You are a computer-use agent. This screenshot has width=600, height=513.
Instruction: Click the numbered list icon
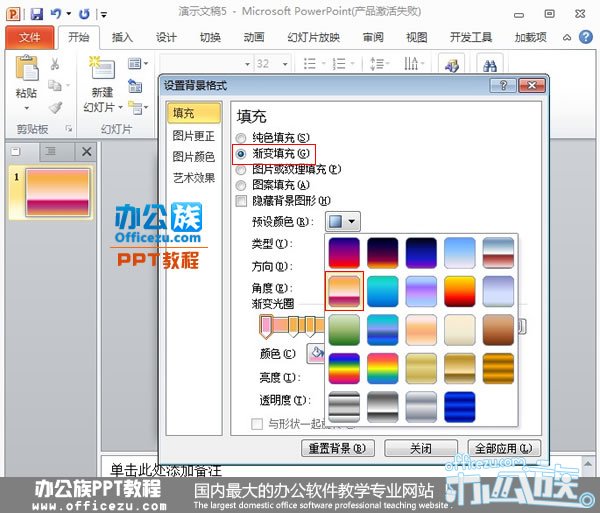tap(339, 64)
